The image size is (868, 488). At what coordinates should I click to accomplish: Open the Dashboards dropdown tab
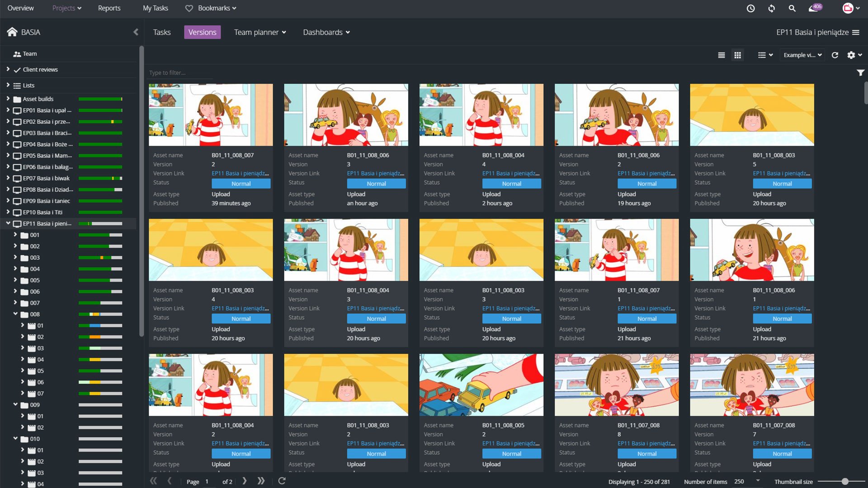tap(326, 33)
